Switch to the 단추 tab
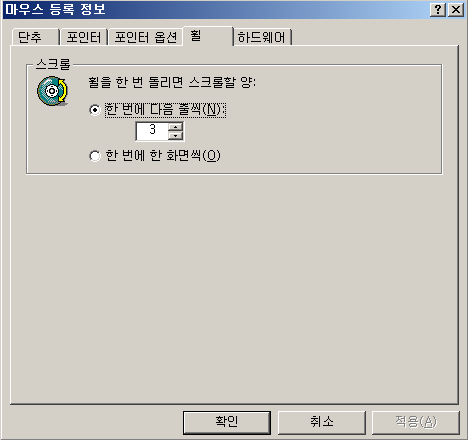Screen dimensions: 468x440 pyautogui.click(x=35, y=37)
